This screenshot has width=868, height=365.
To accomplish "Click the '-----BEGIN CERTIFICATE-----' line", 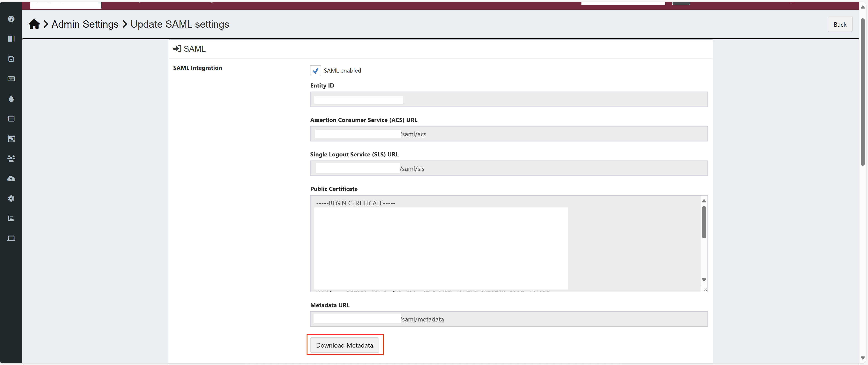I will [356, 203].
